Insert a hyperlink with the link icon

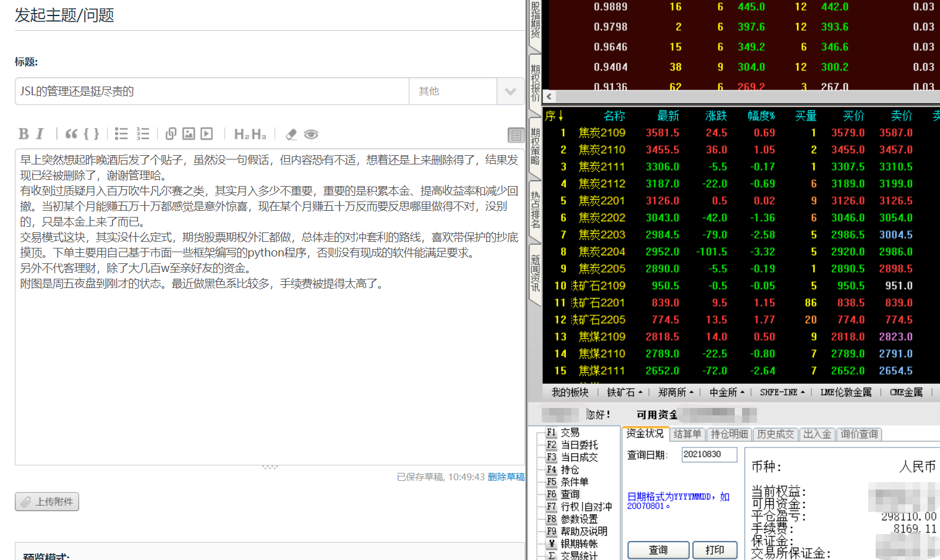(171, 134)
